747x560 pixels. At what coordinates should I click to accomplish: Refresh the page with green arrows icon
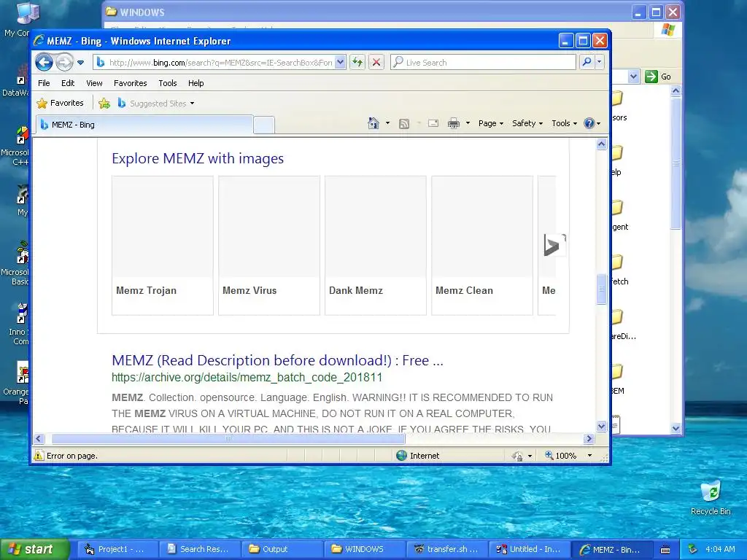click(x=357, y=62)
